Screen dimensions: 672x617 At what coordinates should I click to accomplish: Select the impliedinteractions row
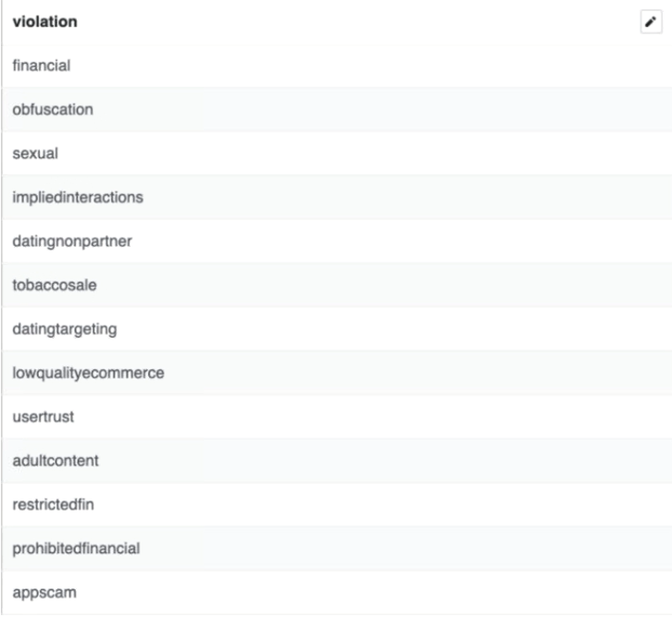(x=337, y=197)
